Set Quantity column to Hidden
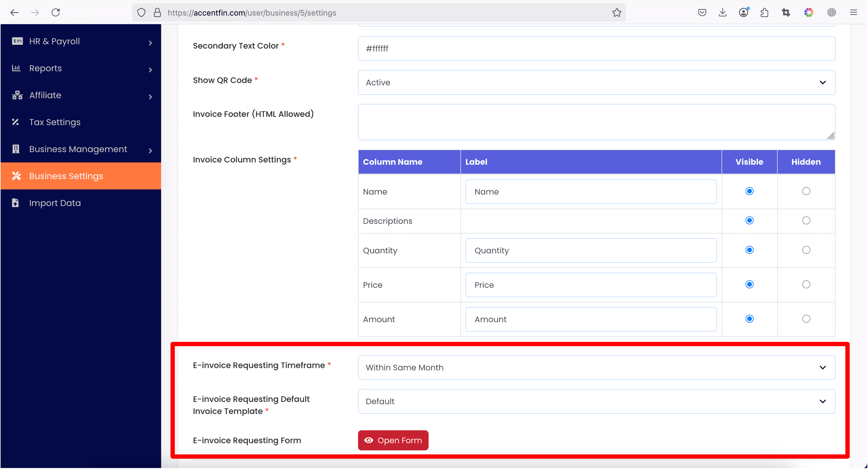868x469 pixels. pos(806,250)
